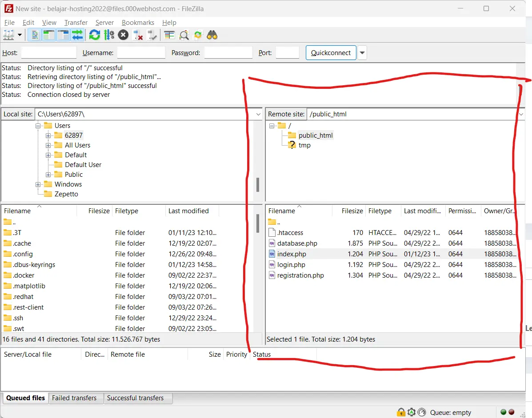Click the lock encryption icon in status bar
The image size is (532, 418).
click(401, 412)
